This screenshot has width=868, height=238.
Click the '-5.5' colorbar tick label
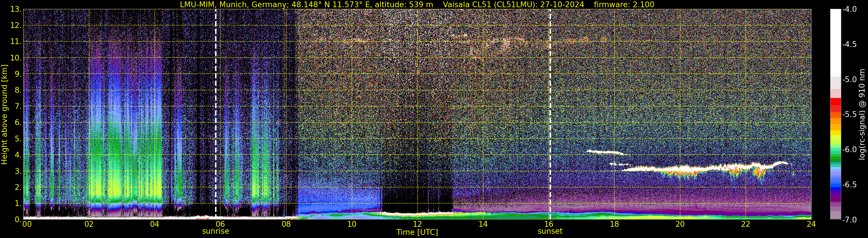tap(850, 114)
